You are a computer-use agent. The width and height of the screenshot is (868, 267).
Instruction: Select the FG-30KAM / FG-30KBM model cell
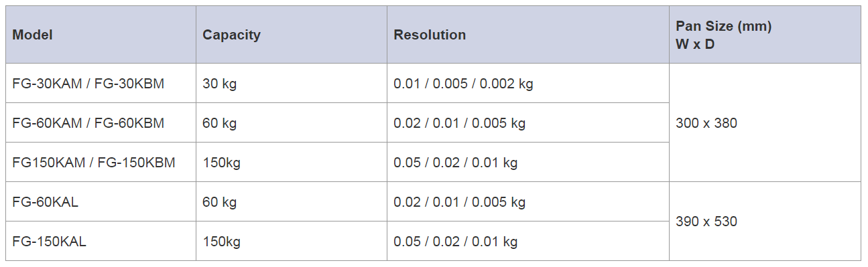pyautogui.click(x=101, y=84)
